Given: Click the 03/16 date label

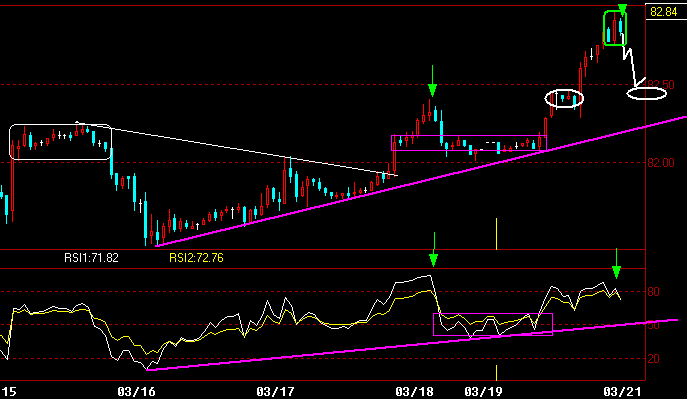Looking at the screenshot, I should 136,392.
